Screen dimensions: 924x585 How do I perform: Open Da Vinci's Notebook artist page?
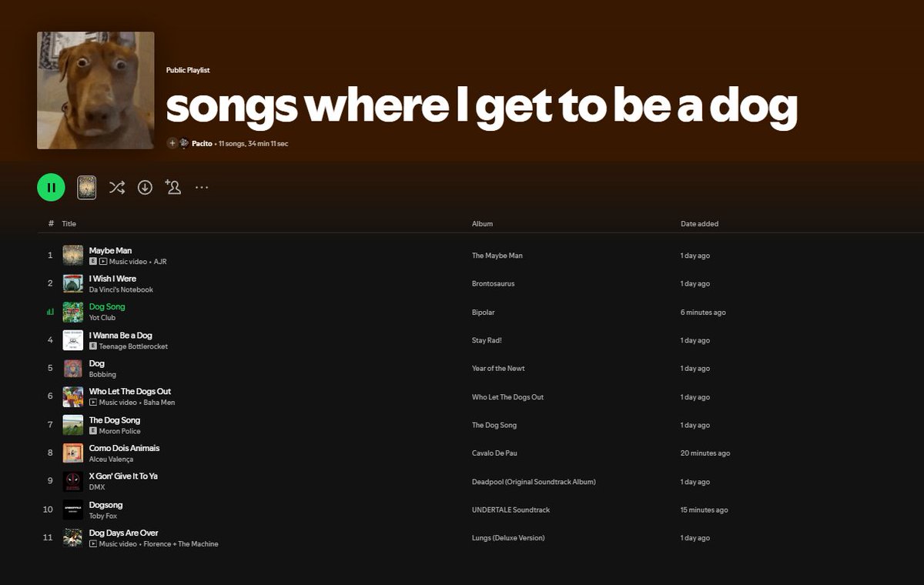pyautogui.click(x=121, y=290)
